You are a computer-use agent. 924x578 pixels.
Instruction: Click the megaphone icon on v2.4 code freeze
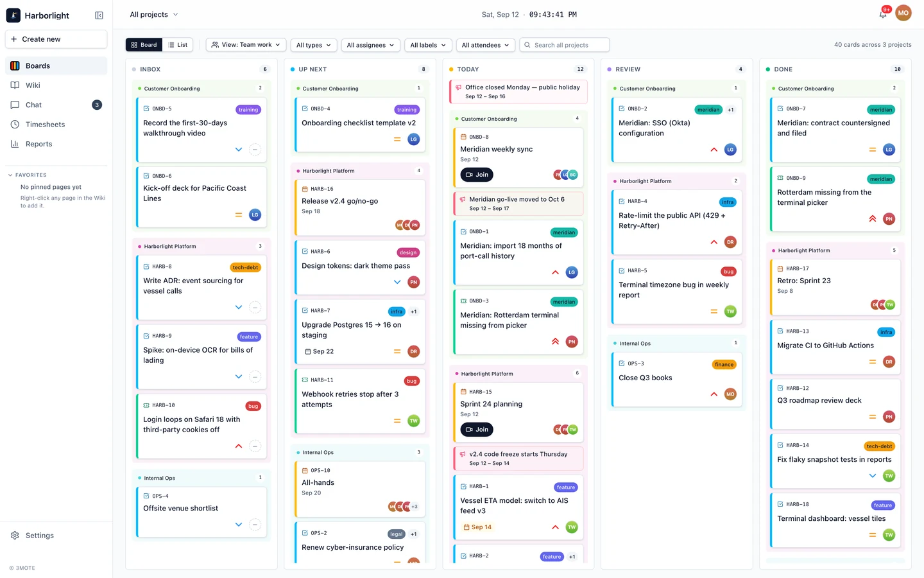click(x=463, y=455)
